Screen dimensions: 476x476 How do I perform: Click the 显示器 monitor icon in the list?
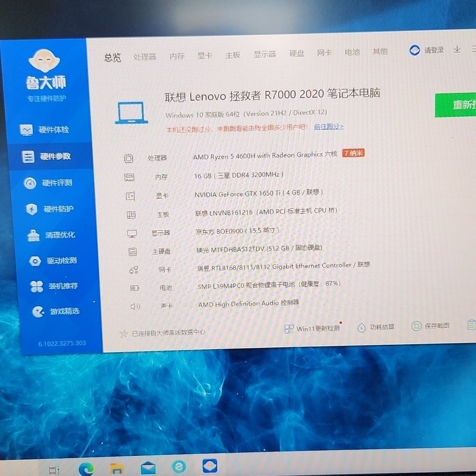click(x=132, y=233)
